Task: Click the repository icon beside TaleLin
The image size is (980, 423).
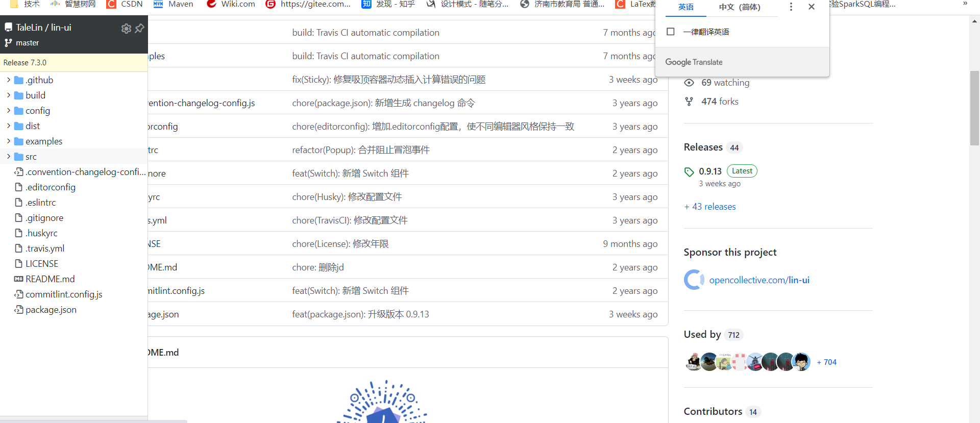Action: [8, 28]
